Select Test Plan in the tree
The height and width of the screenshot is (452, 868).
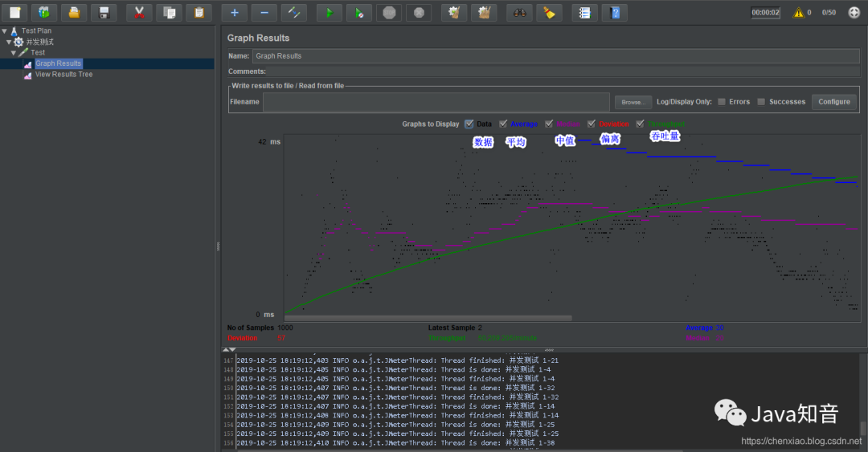tap(36, 31)
